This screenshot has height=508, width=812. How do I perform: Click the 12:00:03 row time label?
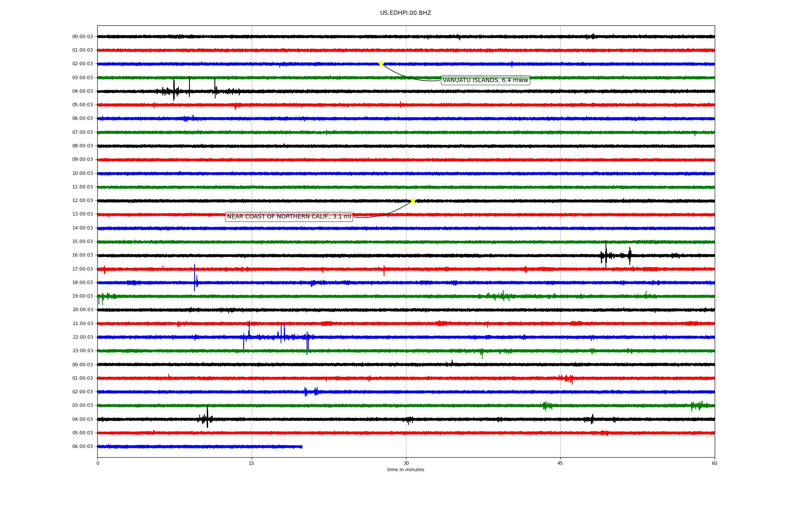[82, 201]
